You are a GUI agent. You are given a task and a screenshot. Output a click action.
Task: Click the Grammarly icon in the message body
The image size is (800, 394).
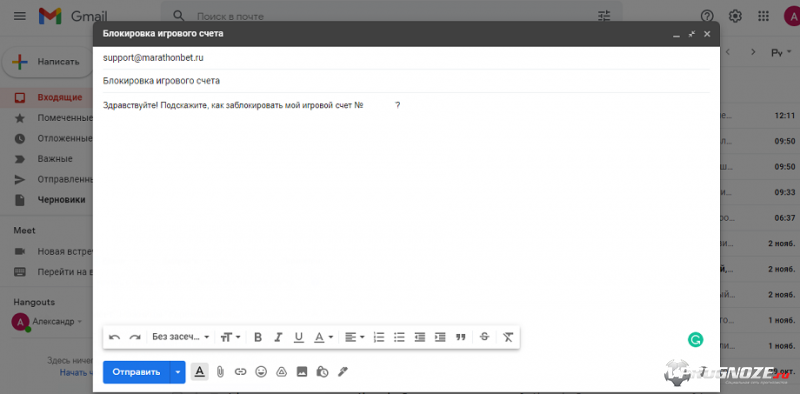[695, 339]
